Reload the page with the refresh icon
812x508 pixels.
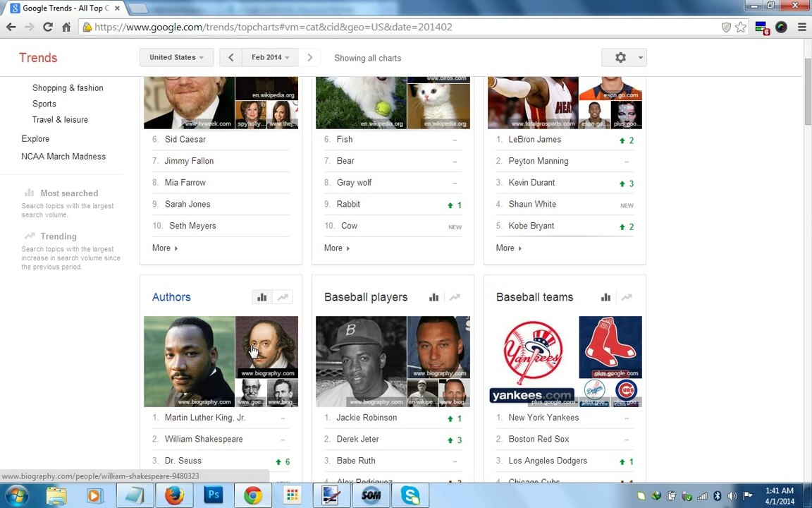click(48, 27)
